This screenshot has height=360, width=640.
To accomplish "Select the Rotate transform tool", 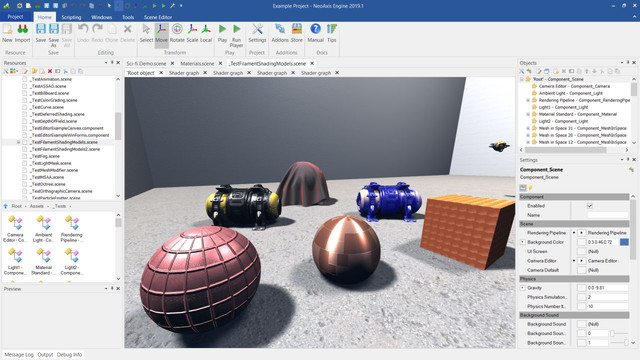I will (x=177, y=33).
